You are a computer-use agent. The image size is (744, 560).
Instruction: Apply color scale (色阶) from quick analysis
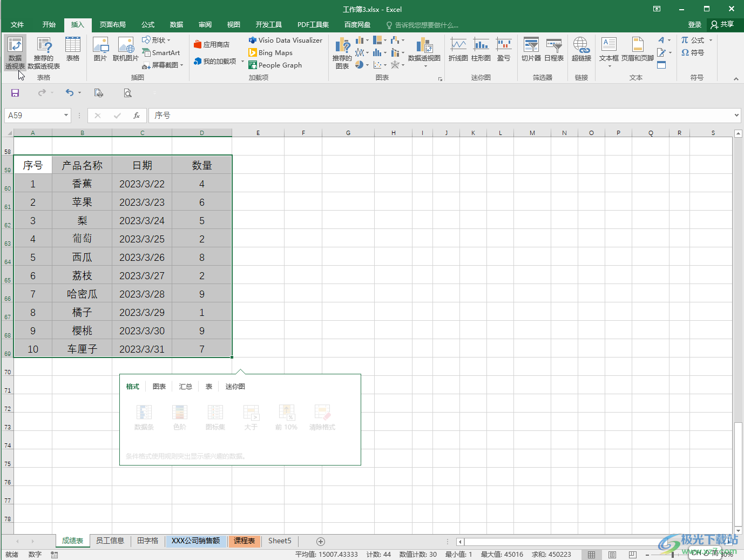click(180, 417)
